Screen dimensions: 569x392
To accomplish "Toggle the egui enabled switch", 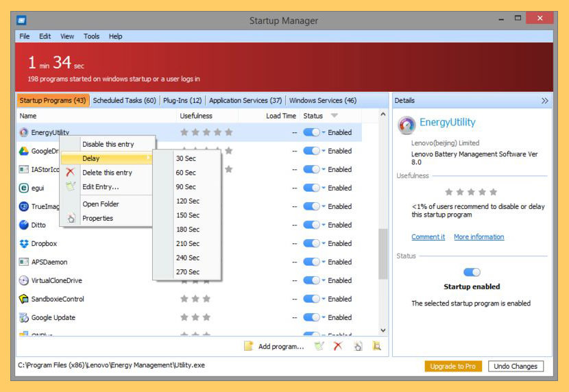I will pos(311,188).
